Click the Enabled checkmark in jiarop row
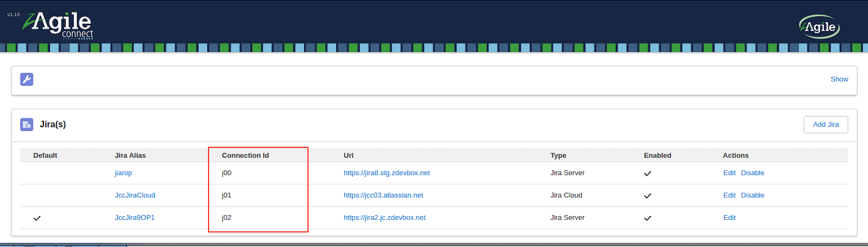The image size is (868, 247). coord(647,173)
